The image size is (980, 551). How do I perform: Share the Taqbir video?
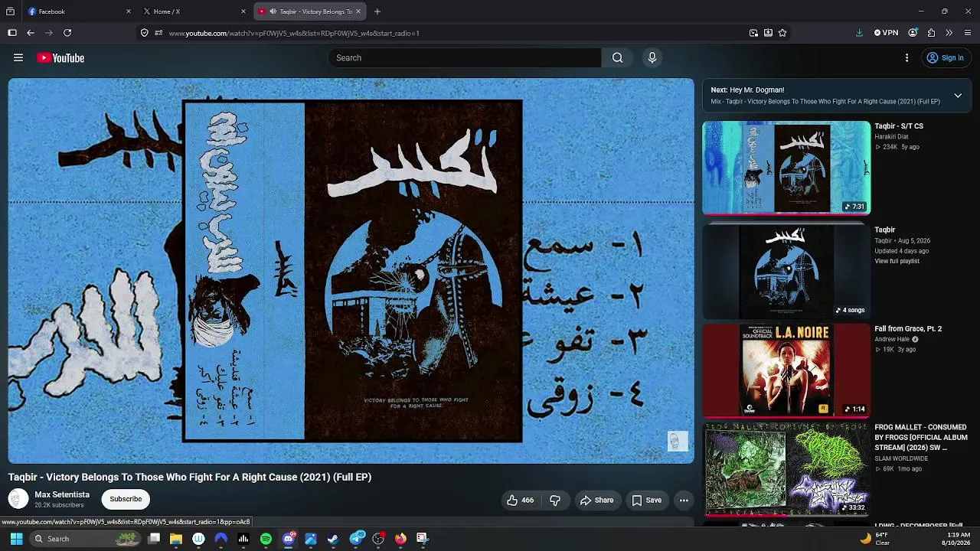[596, 500]
